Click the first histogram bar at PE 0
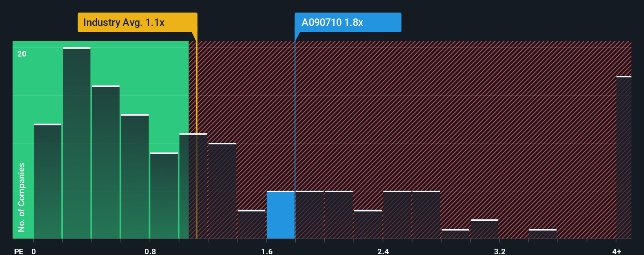Image resolution: width=644 pixels, height=255 pixels. point(48,181)
